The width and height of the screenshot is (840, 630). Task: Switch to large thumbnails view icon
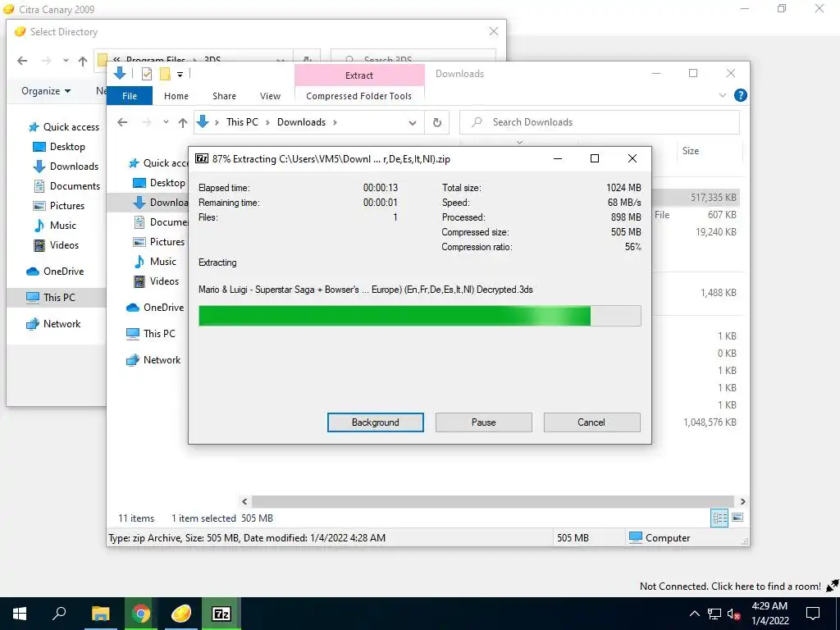pos(737,518)
